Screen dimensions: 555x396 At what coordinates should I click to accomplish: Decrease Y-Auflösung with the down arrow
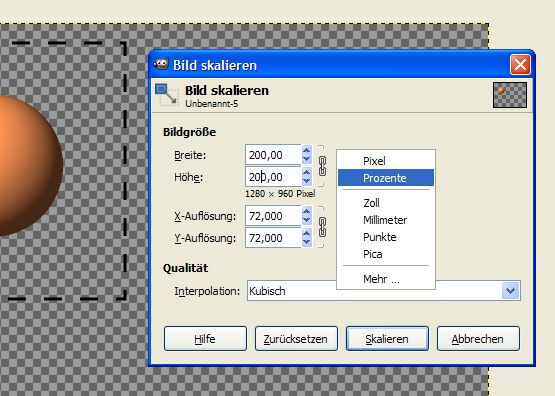coord(307,242)
